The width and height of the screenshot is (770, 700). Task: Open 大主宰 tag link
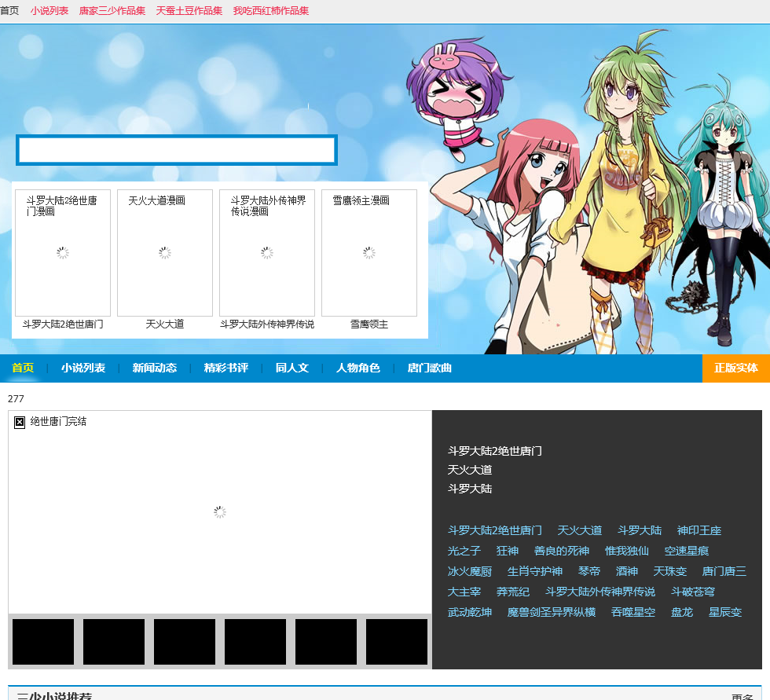(x=464, y=592)
